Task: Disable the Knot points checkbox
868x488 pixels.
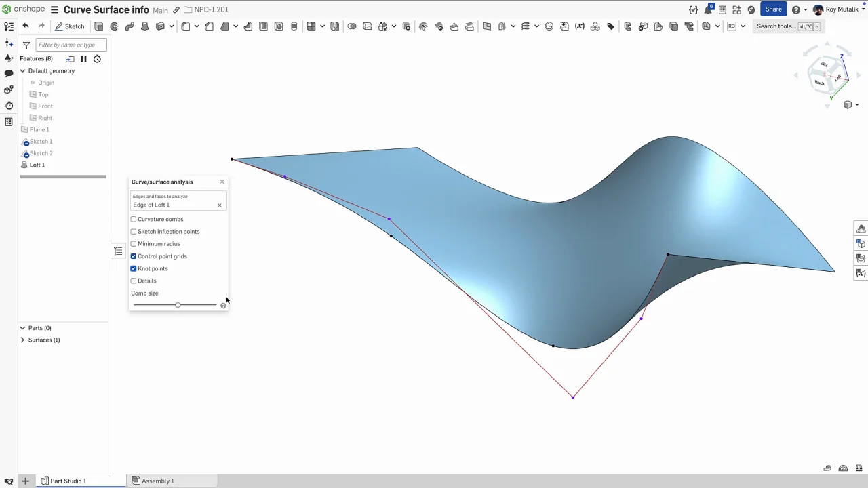Action: (134, 268)
